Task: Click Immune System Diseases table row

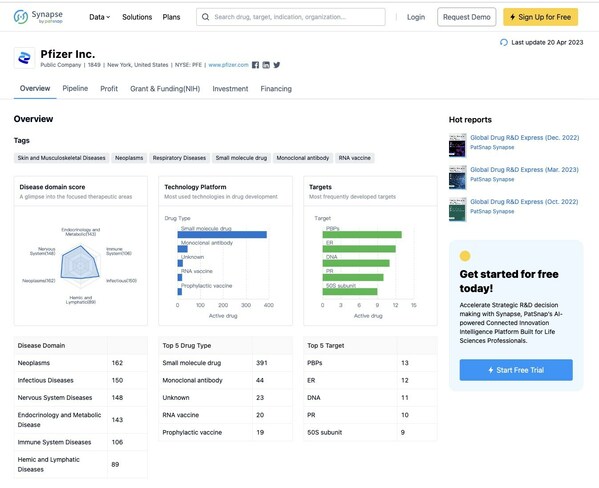Action: (x=81, y=442)
